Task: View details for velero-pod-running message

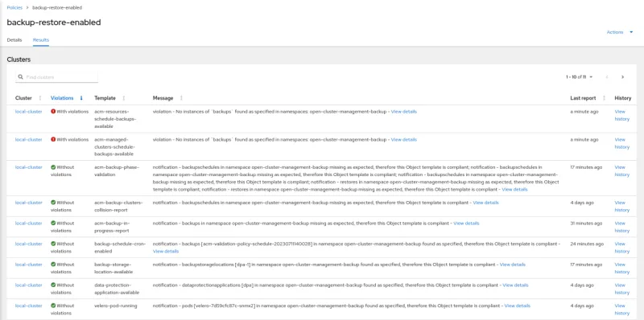Action: tap(517, 306)
